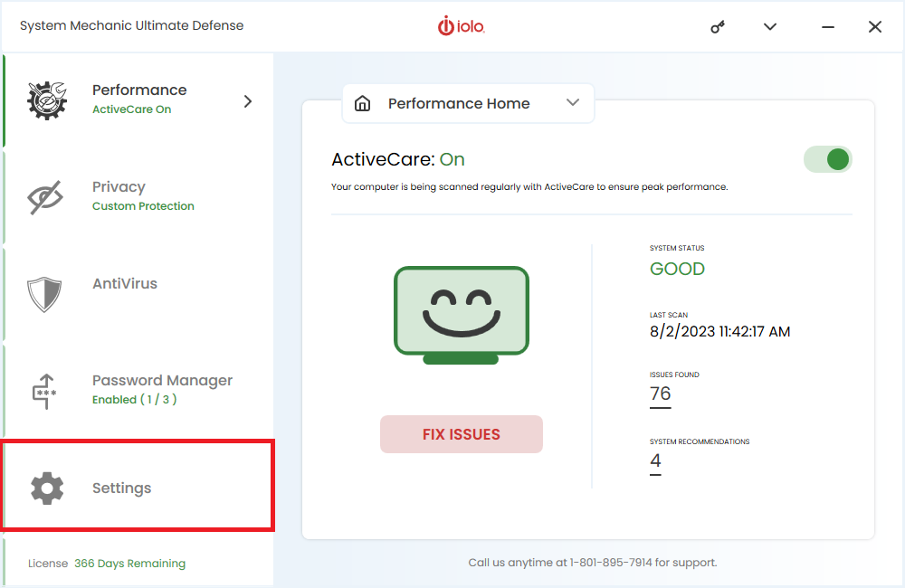Screen dimensions: 905x588
Task: Turn off the ActiveCare toggle switch
Action: coord(828,159)
